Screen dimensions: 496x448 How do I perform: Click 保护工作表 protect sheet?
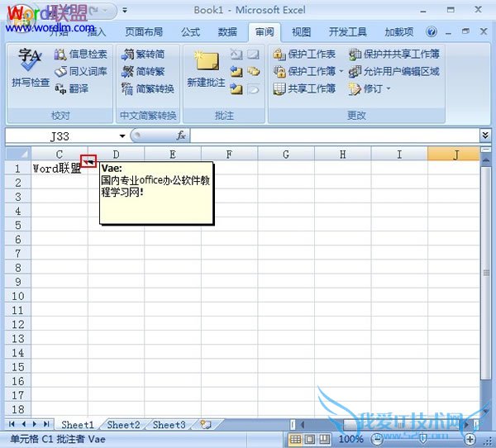coord(304,54)
